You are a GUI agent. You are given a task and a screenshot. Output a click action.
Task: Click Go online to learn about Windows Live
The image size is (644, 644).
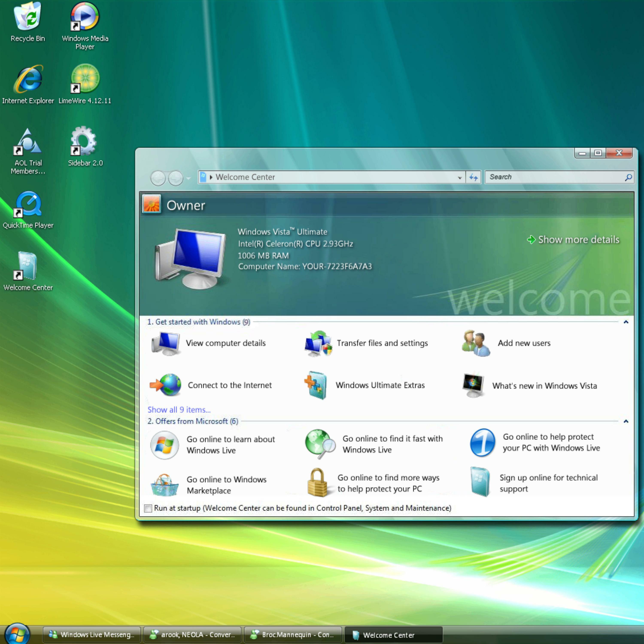(231, 445)
